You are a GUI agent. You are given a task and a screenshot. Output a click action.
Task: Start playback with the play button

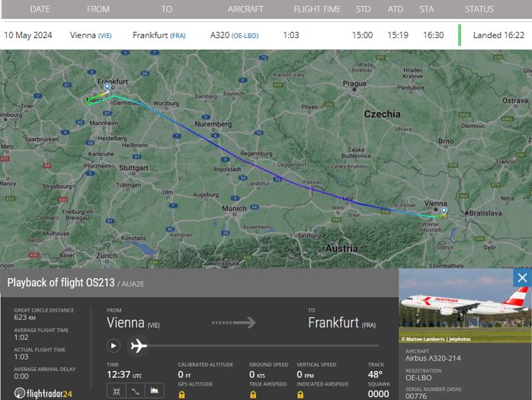tap(114, 346)
